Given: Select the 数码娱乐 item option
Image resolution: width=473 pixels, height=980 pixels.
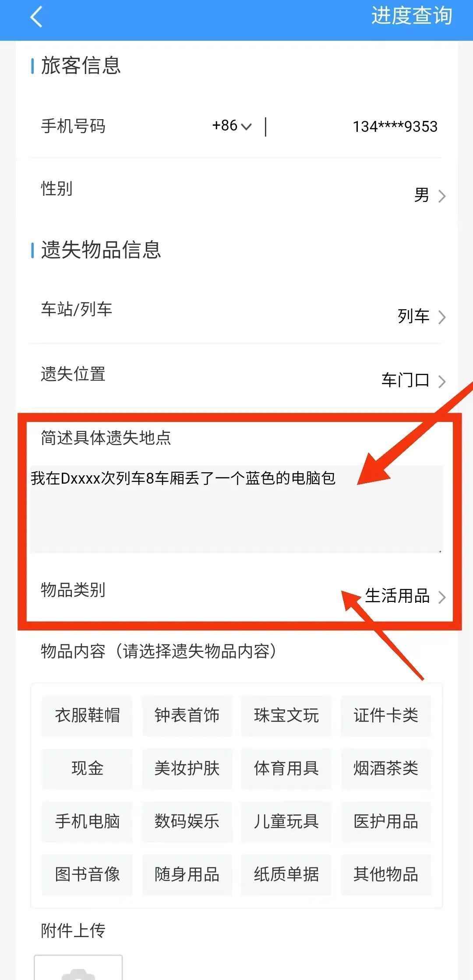Looking at the screenshot, I should (x=187, y=821).
